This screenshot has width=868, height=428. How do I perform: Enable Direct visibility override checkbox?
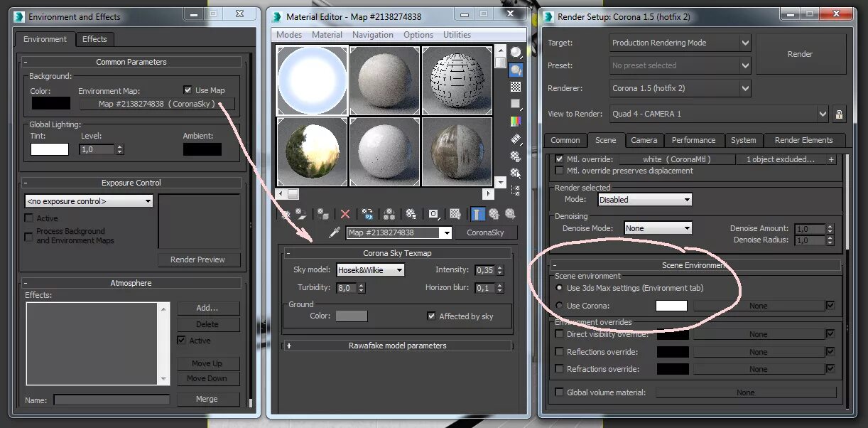[x=560, y=334]
